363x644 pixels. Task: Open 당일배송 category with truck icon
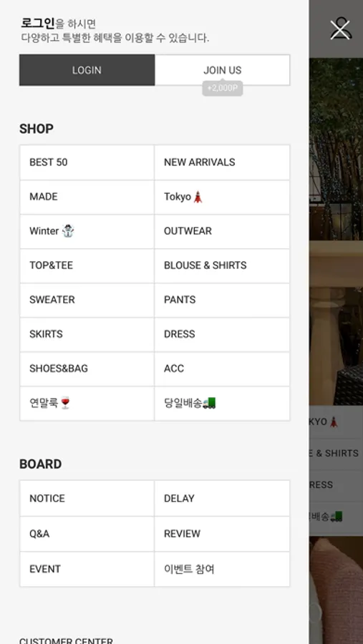tap(222, 404)
